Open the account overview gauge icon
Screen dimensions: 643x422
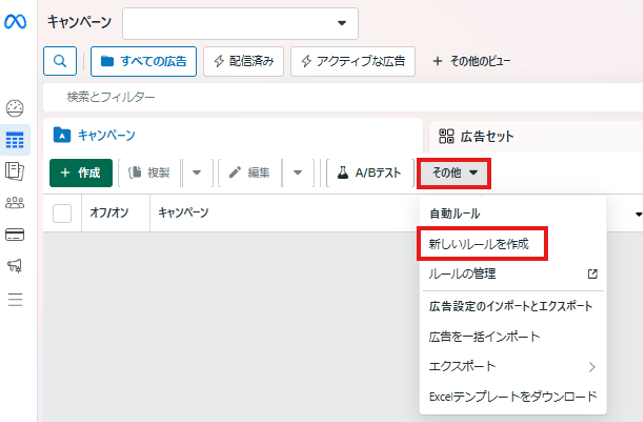tap(15, 108)
